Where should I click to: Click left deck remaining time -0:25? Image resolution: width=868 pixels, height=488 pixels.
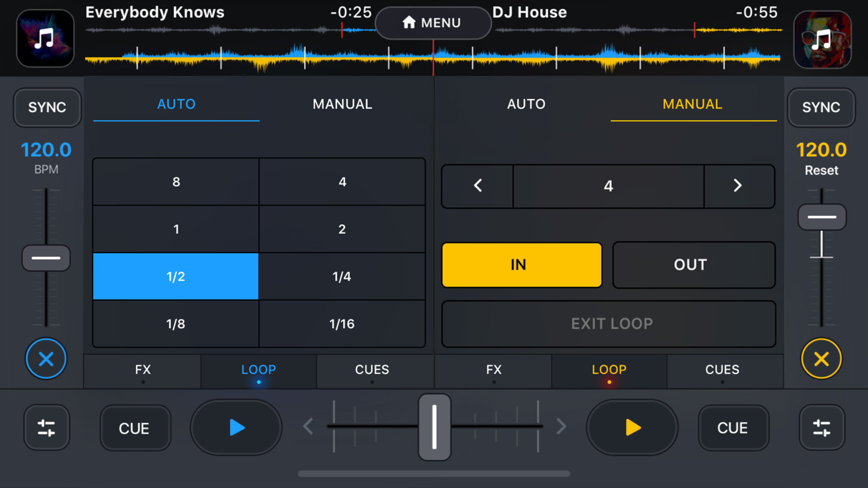pyautogui.click(x=351, y=13)
